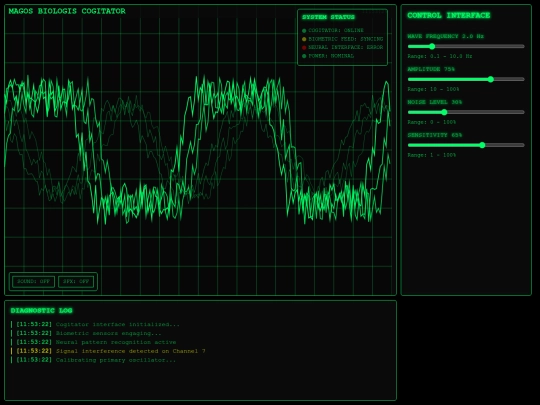The image size is (540, 405).
Task: Click the "Range: 10 - 100%" text
Action: [x=433, y=89]
